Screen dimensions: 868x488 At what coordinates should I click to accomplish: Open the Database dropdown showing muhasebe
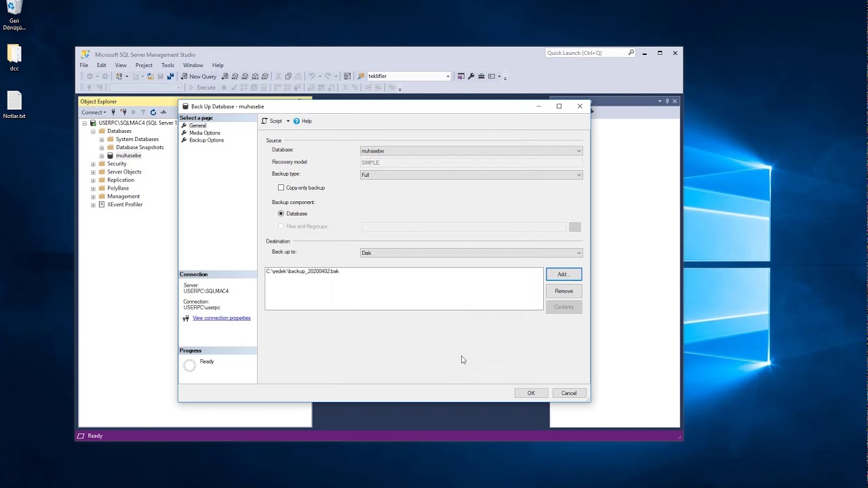tap(471, 151)
